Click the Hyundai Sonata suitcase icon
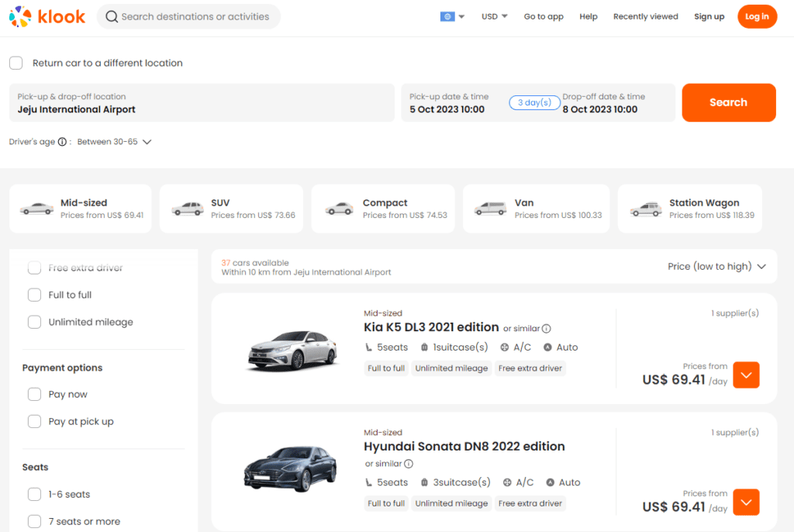This screenshot has height=532, width=794. coord(424,482)
